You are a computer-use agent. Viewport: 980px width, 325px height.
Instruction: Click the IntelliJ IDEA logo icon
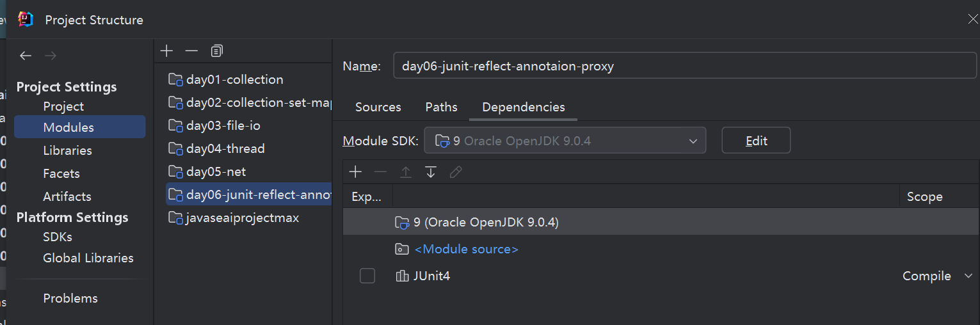click(x=26, y=20)
